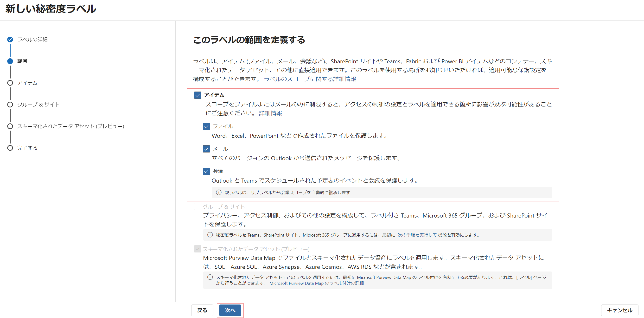The height and width of the screenshot is (318, 644).
Task: Click the アイテム checkbox label text
Action: pos(214,95)
